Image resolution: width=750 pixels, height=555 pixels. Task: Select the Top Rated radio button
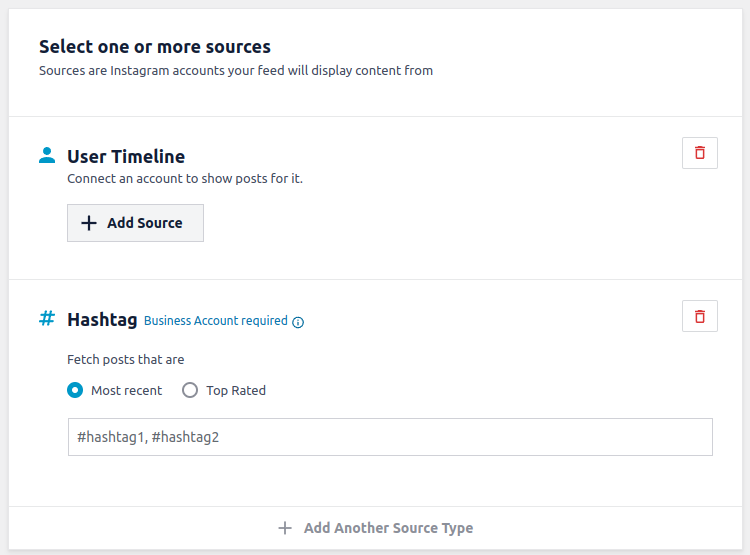190,390
